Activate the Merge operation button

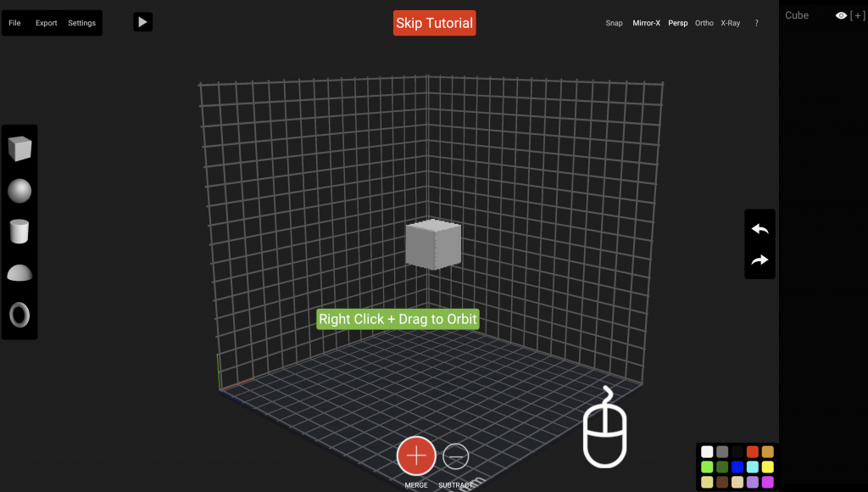[x=416, y=456]
